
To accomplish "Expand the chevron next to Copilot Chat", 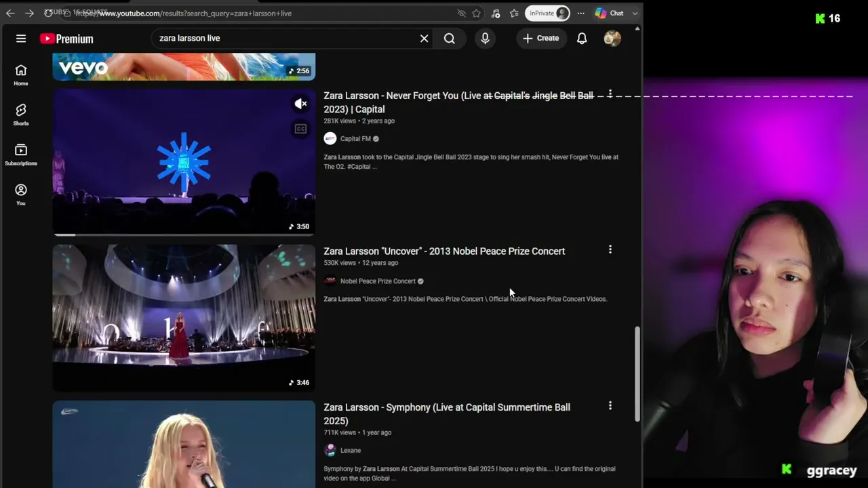I will coord(635,14).
